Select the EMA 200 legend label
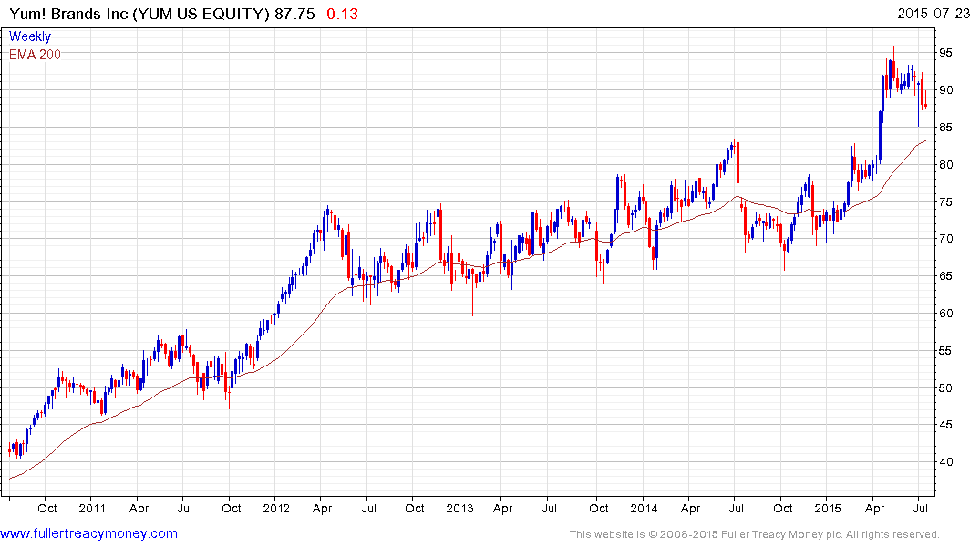This screenshot has width=980, height=547. pos(35,54)
